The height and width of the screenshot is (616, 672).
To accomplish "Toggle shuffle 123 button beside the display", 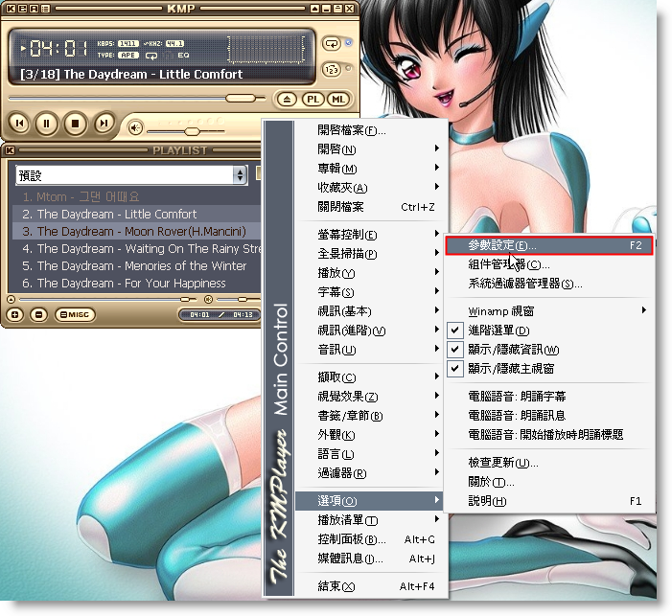I will [x=332, y=69].
